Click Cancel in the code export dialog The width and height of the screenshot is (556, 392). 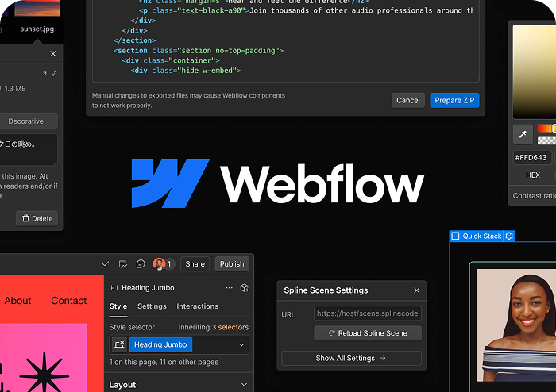(x=407, y=101)
